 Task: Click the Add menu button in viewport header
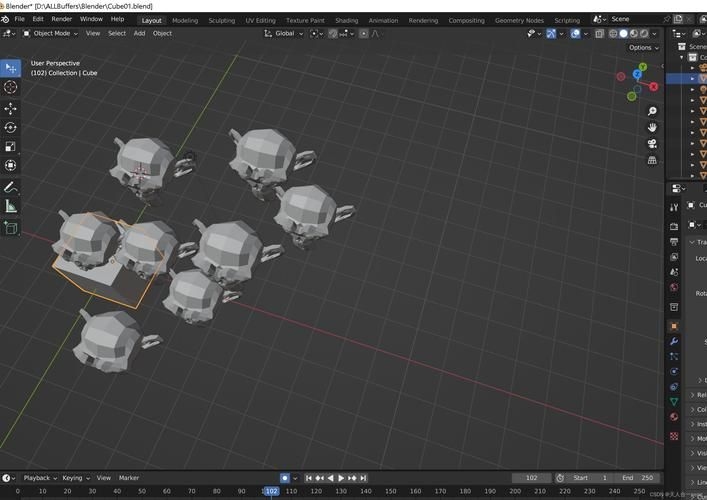139,33
